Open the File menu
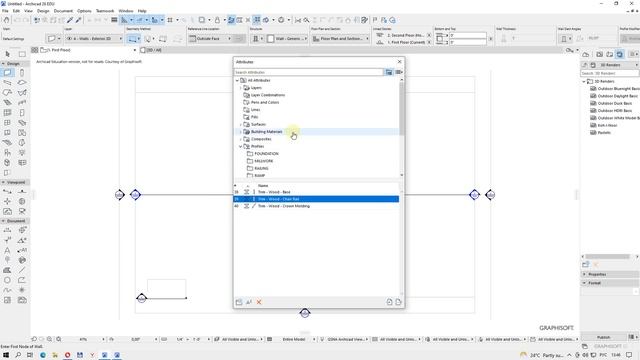Viewport: 640px width, 360px height. click(x=5, y=11)
